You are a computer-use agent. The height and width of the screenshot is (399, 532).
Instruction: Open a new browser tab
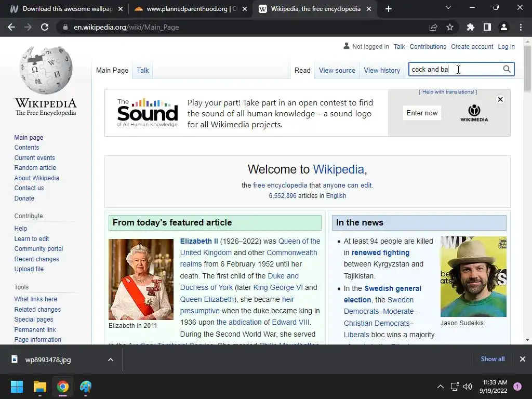(389, 9)
